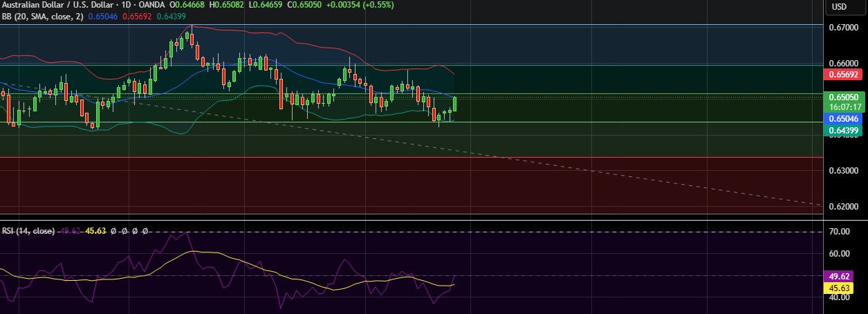Click the 60.00 RSI scale value
Viewport: 868px width, 314px height.
pyautogui.click(x=839, y=253)
